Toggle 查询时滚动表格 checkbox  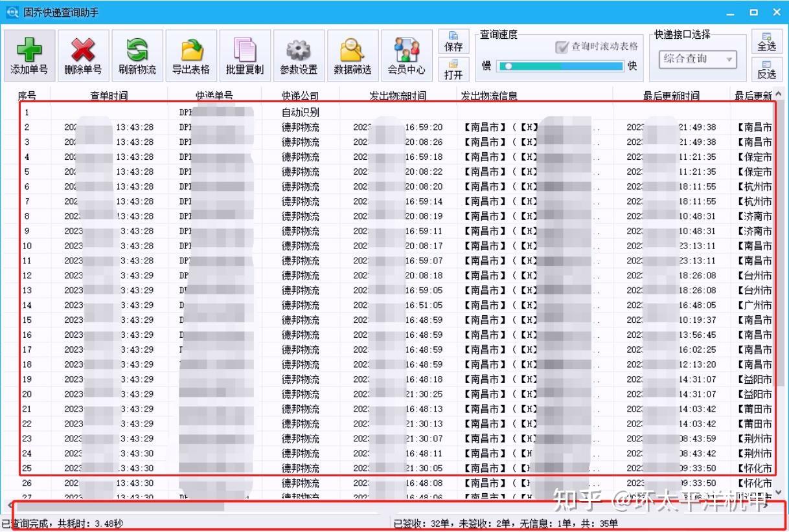(562, 47)
